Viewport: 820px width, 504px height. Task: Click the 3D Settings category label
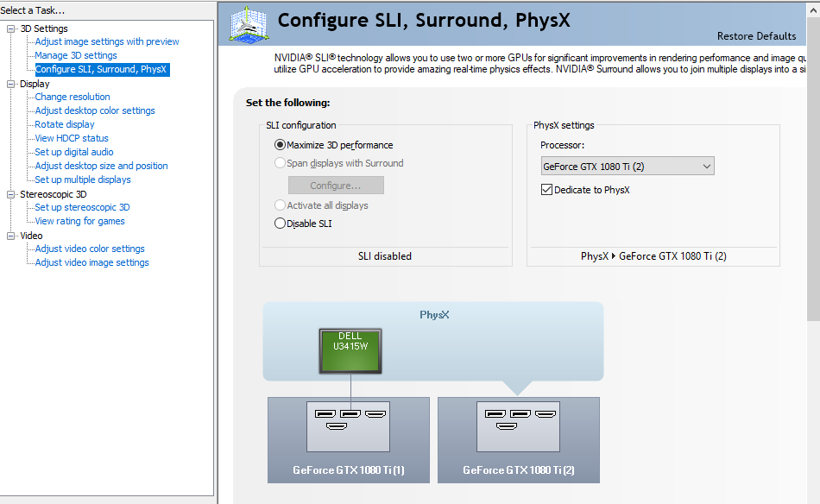click(44, 28)
